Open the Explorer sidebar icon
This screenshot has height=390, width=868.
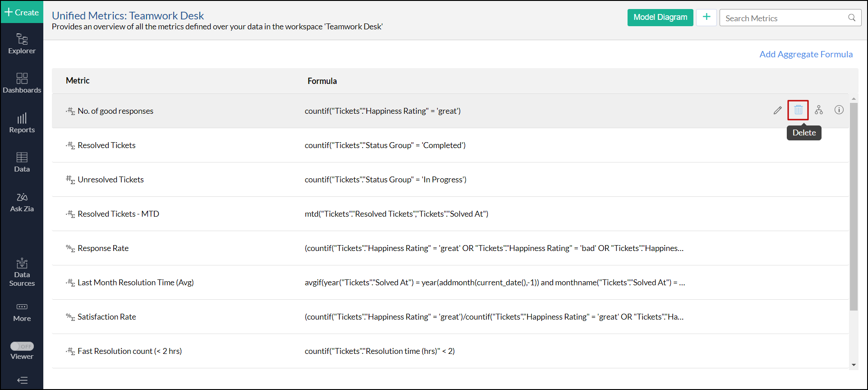coord(22,44)
